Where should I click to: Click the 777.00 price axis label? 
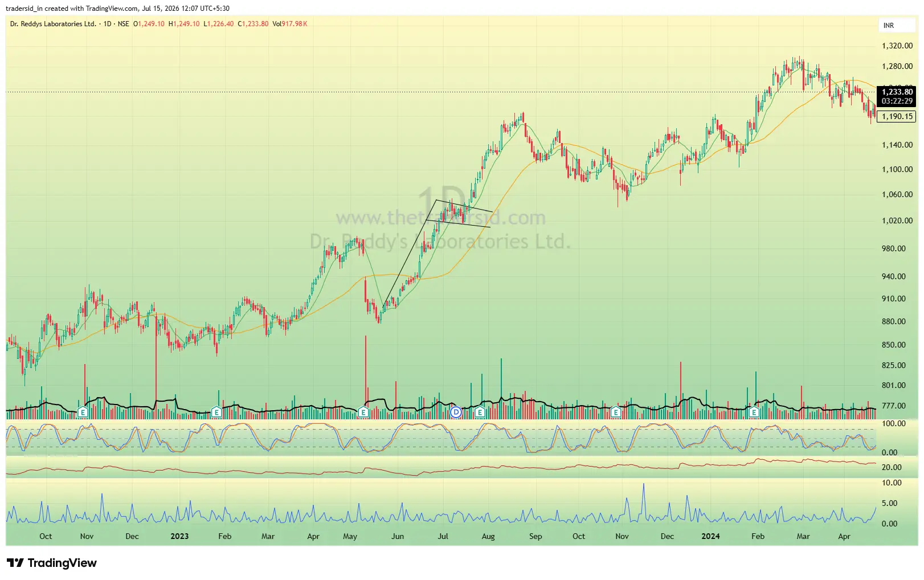point(894,406)
